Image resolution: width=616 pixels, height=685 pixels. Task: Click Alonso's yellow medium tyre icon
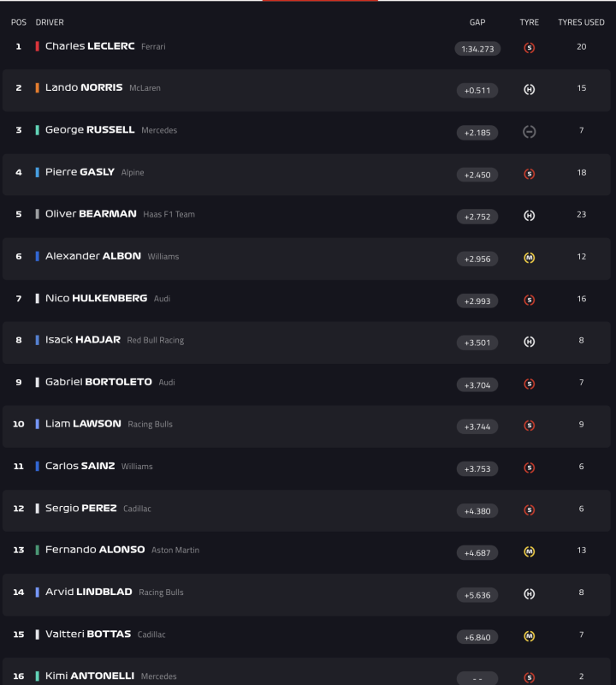coord(529,552)
